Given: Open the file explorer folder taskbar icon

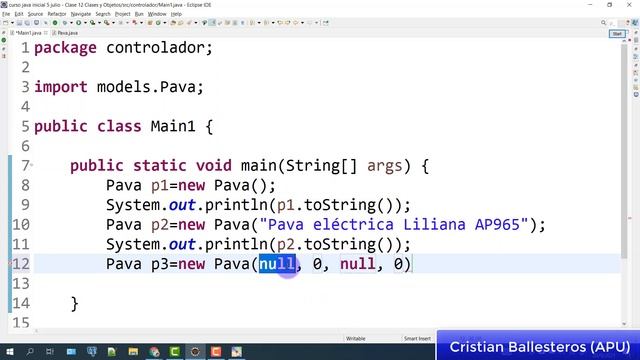Looking at the screenshot, I should point(133,351).
